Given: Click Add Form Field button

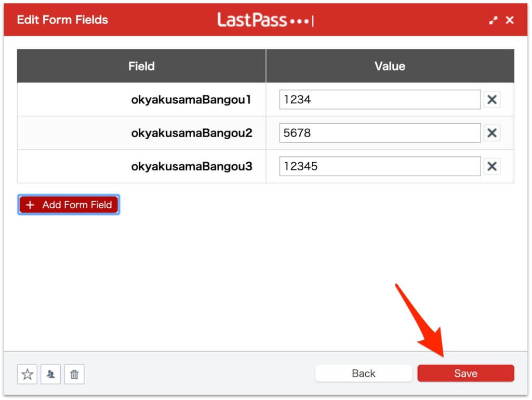Looking at the screenshot, I should [69, 205].
